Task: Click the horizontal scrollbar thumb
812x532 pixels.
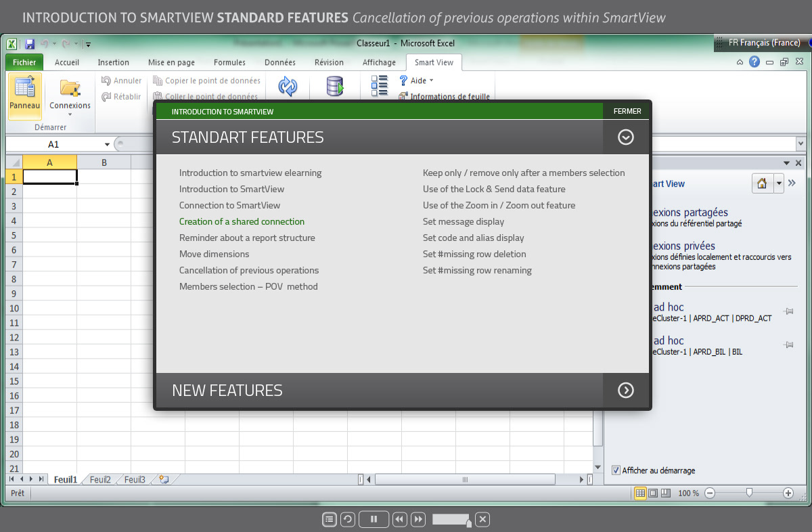Action: pos(465,479)
